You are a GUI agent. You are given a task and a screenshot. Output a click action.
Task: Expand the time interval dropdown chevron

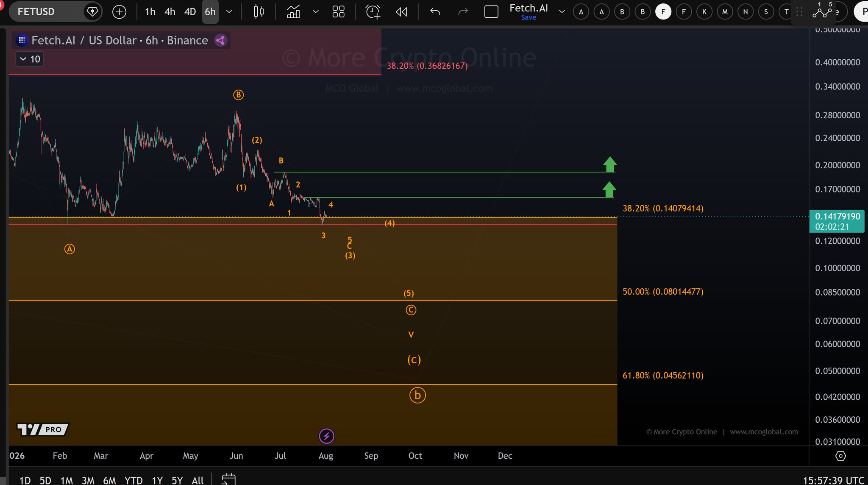pyautogui.click(x=229, y=11)
